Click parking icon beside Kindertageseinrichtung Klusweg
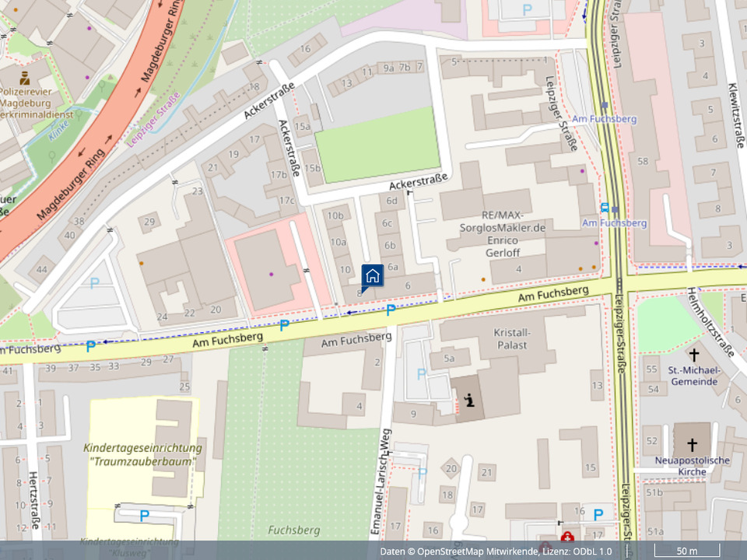The height and width of the screenshot is (560, 747). pyautogui.click(x=144, y=516)
